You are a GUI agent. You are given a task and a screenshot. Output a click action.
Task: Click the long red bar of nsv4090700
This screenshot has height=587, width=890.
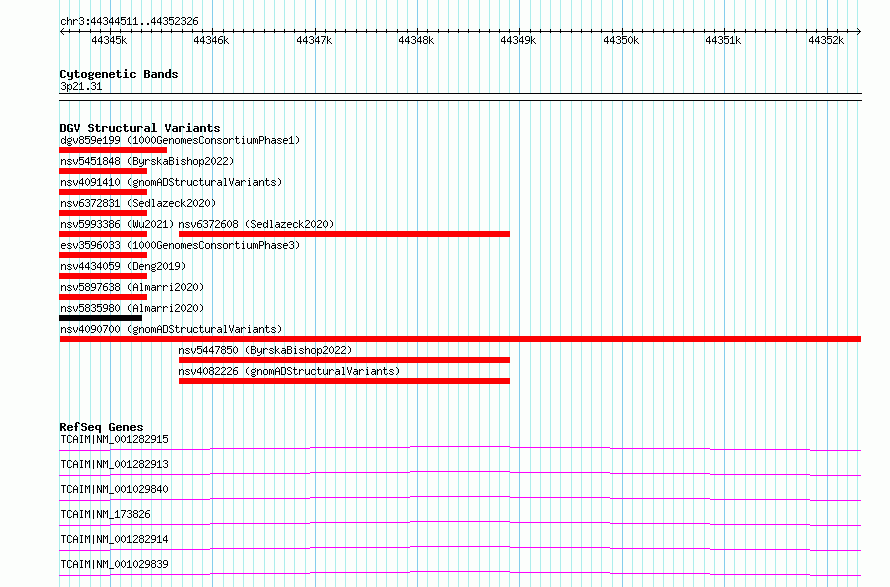pos(460,339)
